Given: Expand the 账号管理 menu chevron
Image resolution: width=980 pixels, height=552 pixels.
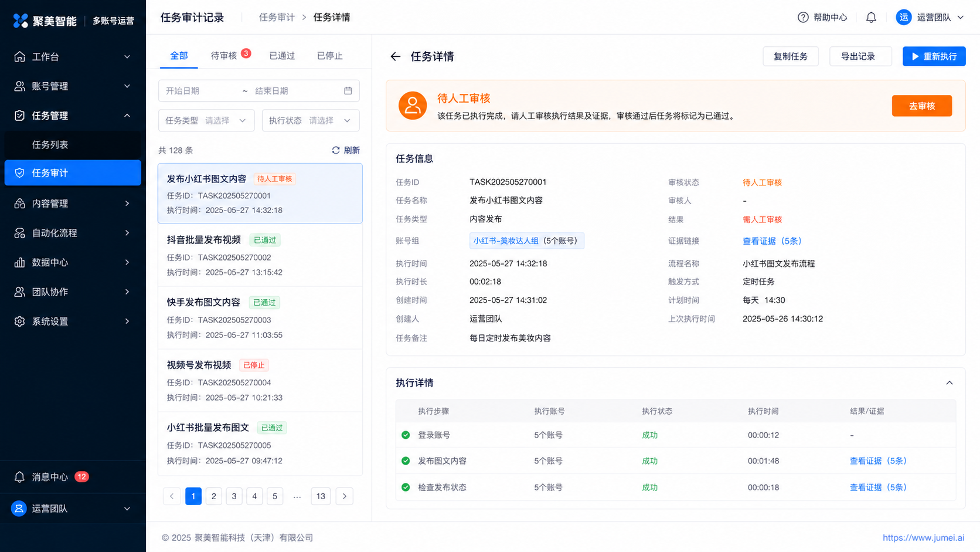Looking at the screenshot, I should (127, 86).
